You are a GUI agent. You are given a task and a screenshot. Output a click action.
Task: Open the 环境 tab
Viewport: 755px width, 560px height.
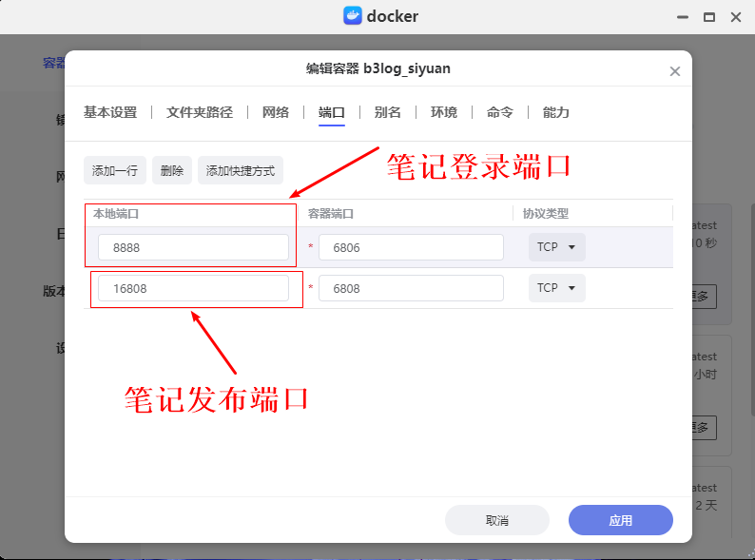pyautogui.click(x=443, y=113)
